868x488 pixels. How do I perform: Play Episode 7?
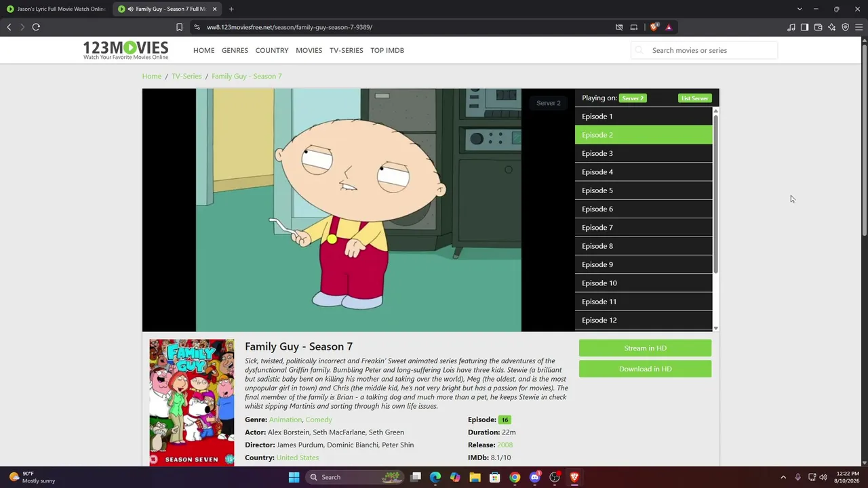click(644, 228)
